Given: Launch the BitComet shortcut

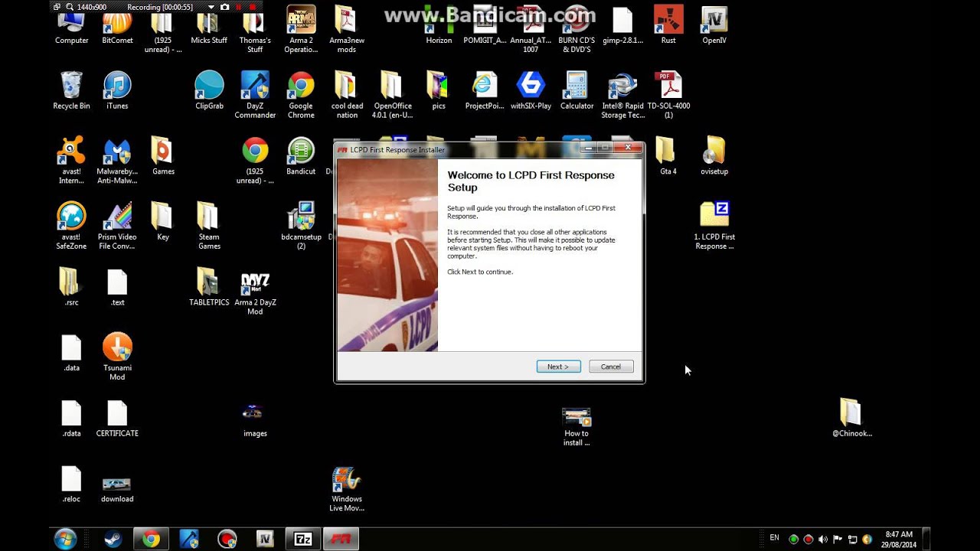Looking at the screenshot, I should (x=117, y=28).
